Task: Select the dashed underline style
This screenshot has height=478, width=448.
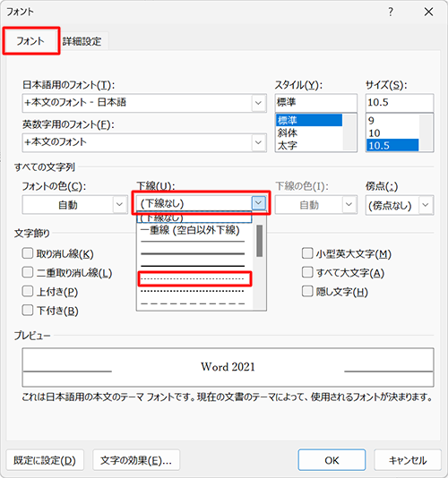Action: tap(193, 303)
